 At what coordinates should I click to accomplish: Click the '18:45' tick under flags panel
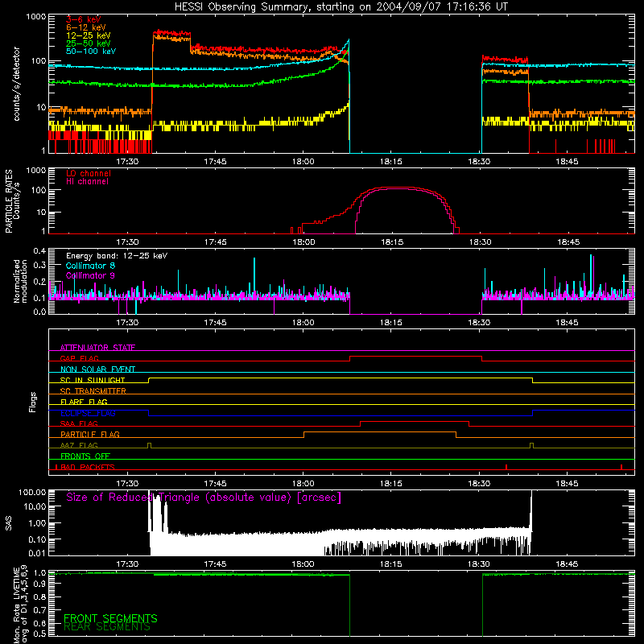[568, 484]
